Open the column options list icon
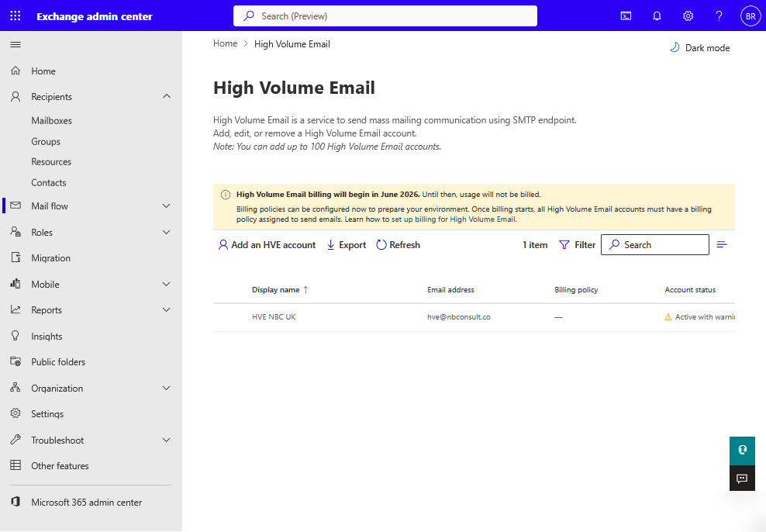This screenshot has height=532, width=766. [x=722, y=245]
